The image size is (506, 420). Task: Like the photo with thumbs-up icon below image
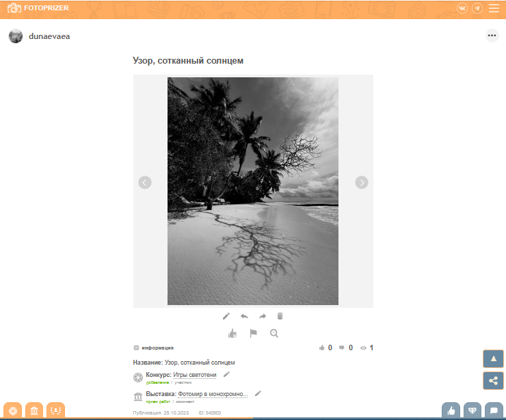tap(232, 334)
